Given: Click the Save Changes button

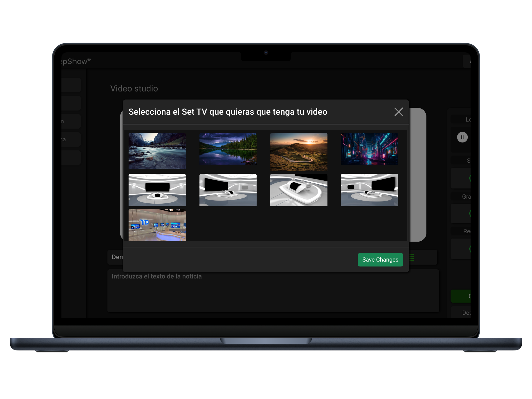Looking at the screenshot, I should click(380, 260).
